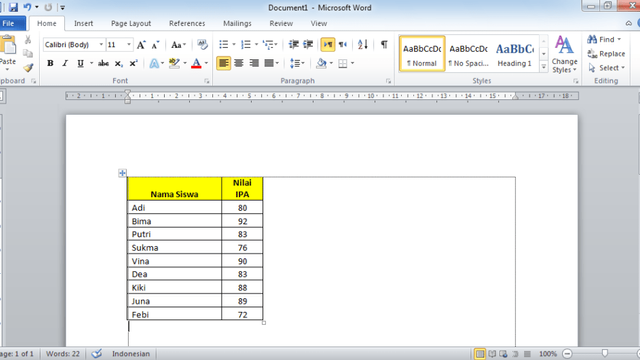Click the Words: 22 count in status bar
This screenshot has width=640, height=360.
click(x=62, y=353)
